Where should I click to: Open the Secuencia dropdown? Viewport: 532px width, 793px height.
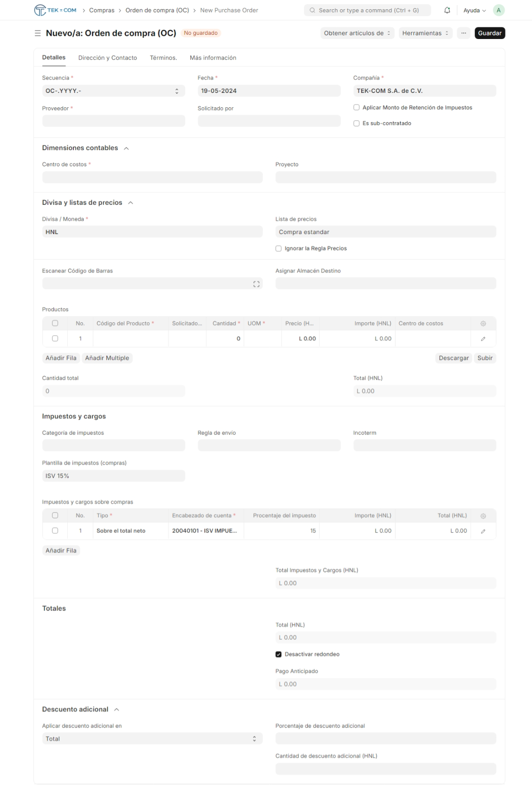coord(113,91)
